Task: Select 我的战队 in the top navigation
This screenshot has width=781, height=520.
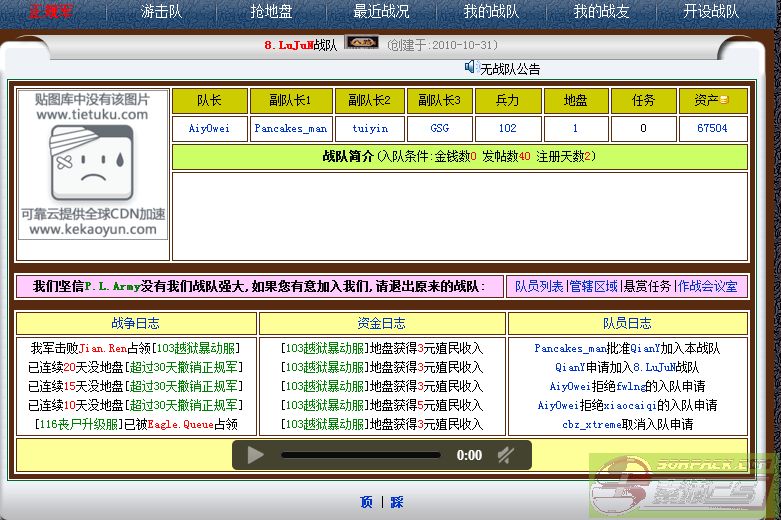Action: (491, 12)
